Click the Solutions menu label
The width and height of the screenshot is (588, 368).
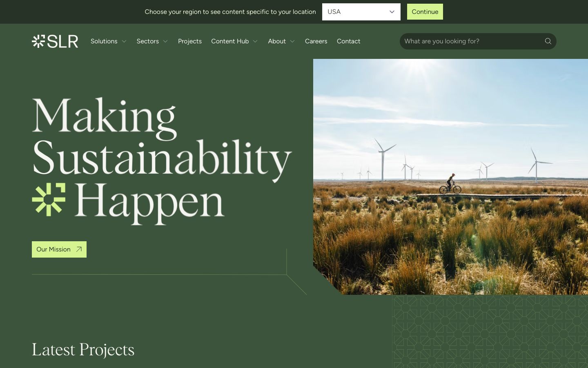[x=104, y=41]
